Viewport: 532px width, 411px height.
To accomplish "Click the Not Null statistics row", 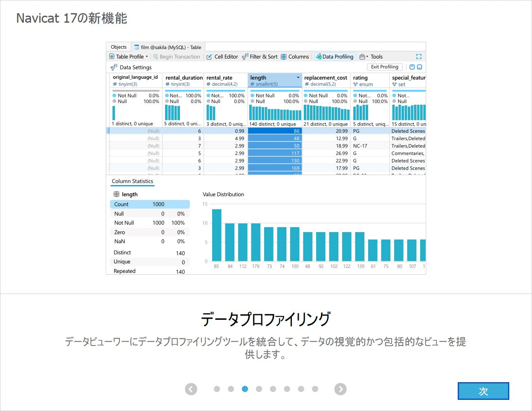I will (150, 223).
